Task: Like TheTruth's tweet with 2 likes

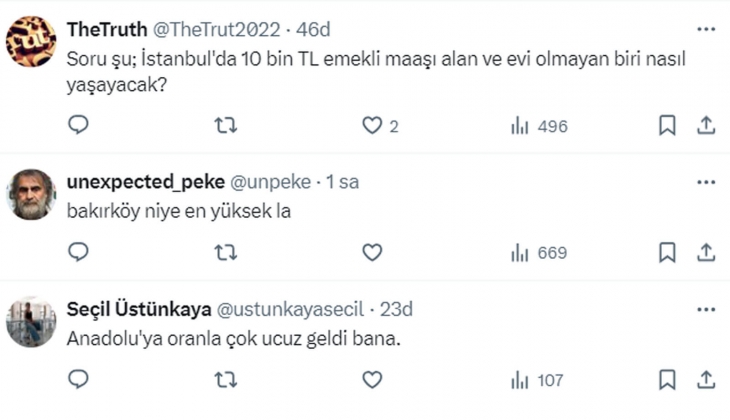Action: click(x=372, y=126)
